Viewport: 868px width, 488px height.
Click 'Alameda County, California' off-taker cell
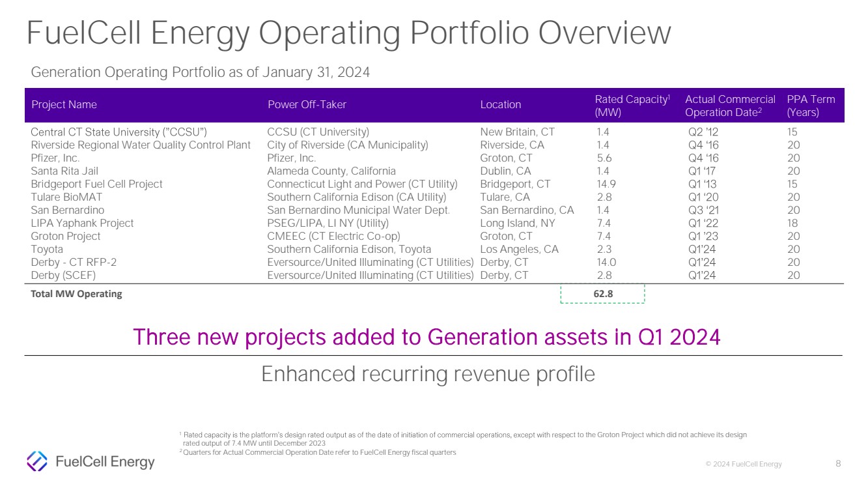331,171
